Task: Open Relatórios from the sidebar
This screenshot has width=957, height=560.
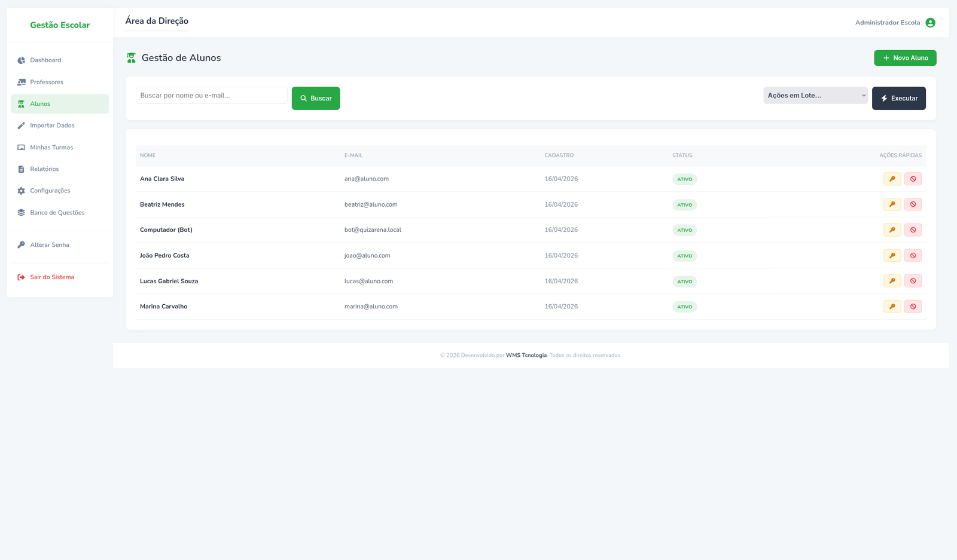Action: pyautogui.click(x=44, y=169)
